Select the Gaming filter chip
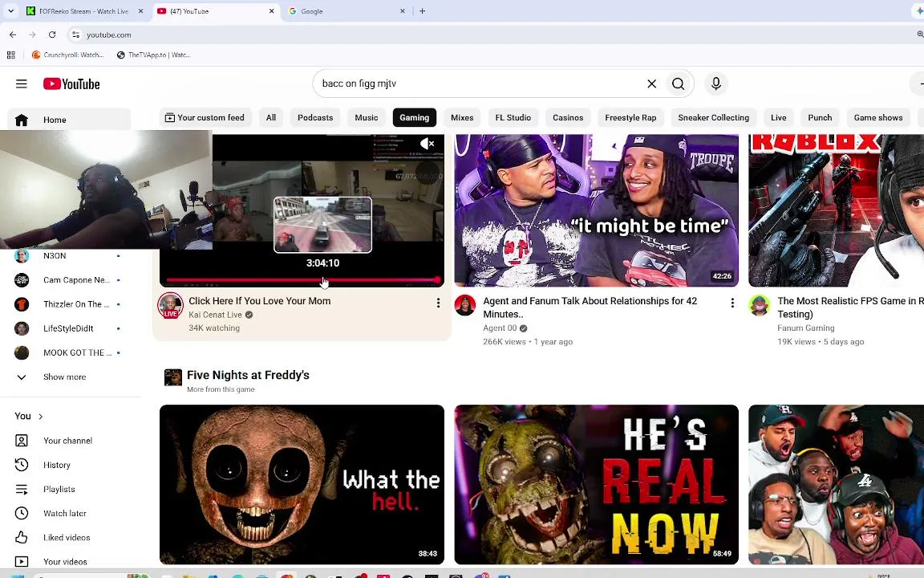 click(x=415, y=117)
